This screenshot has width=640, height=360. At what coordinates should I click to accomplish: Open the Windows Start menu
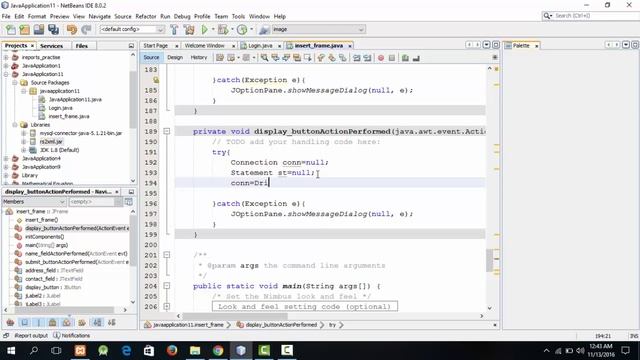[11, 351]
